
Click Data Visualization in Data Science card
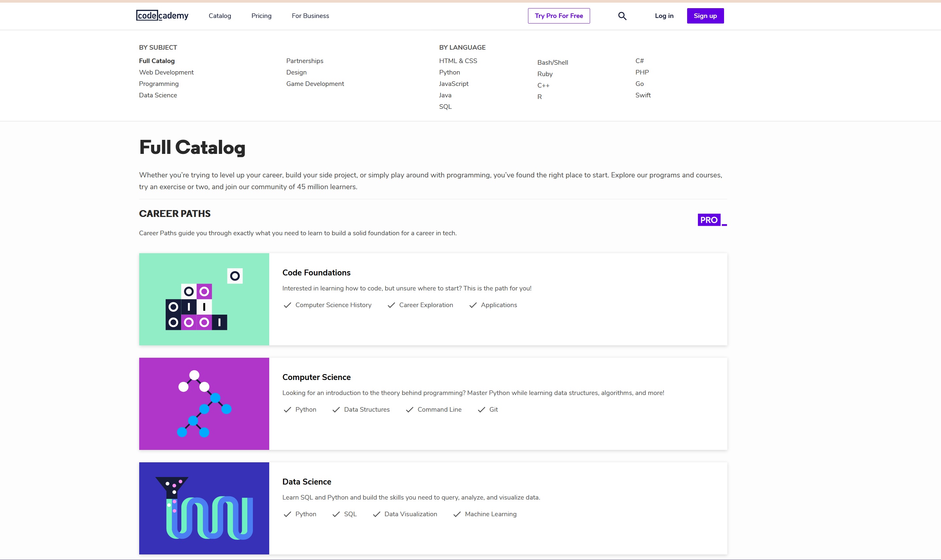click(410, 514)
